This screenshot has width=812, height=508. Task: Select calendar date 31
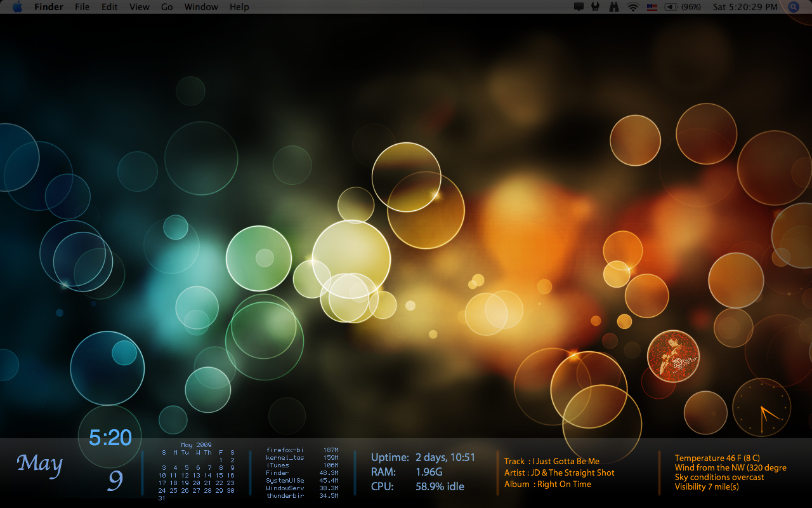click(x=162, y=498)
